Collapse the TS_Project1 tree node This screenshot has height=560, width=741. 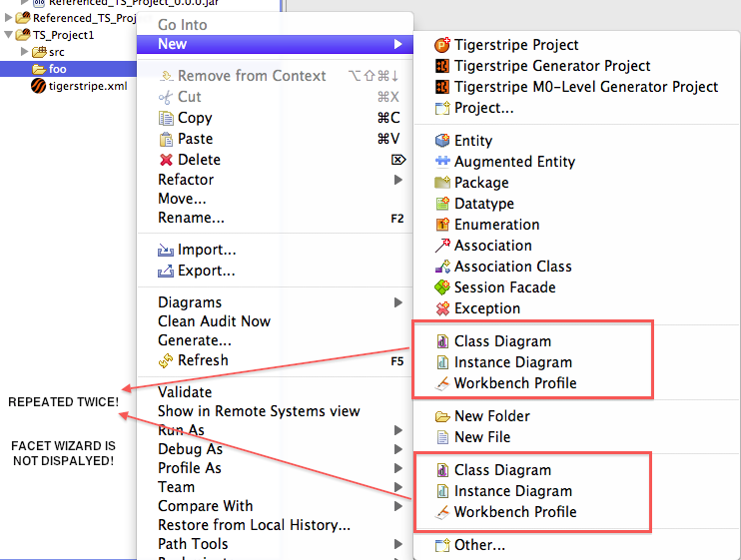8,35
